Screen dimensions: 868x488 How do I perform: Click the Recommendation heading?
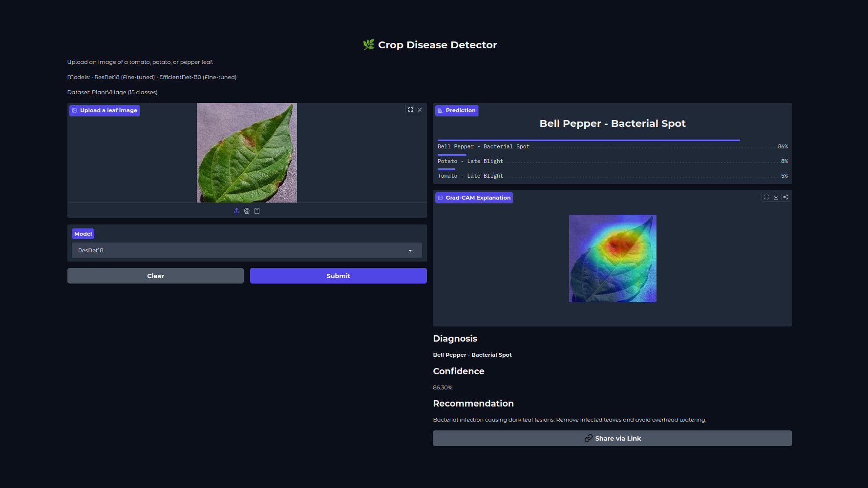click(x=473, y=404)
